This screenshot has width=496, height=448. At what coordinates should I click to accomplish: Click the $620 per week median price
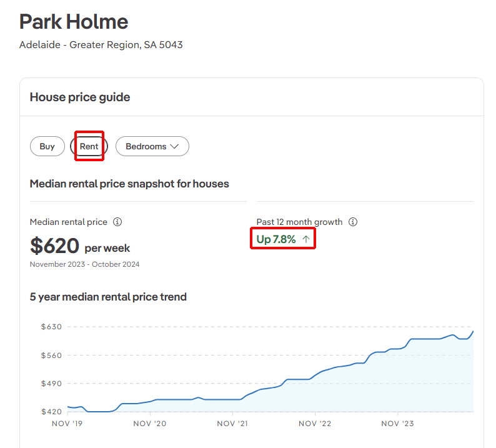pyautogui.click(x=80, y=247)
